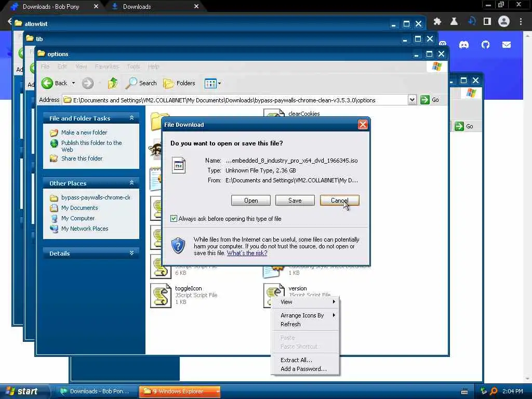
Task: Click the GitHub icon on webpage
Action: pyautogui.click(x=486, y=45)
